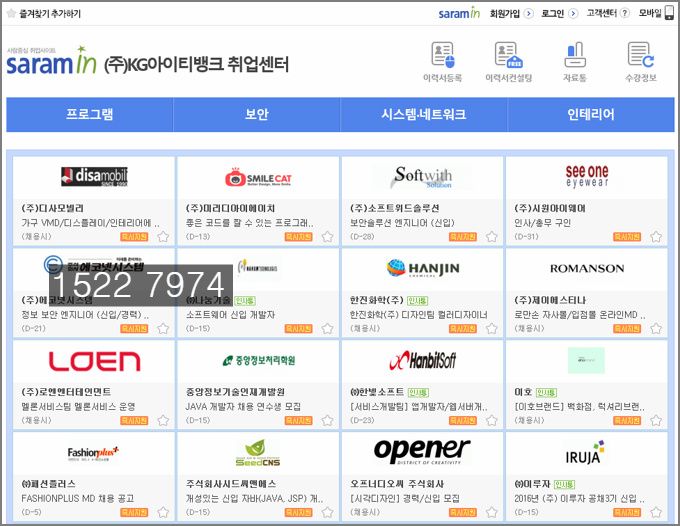Star the ㈜이루자 job posting

click(x=656, y=513)
